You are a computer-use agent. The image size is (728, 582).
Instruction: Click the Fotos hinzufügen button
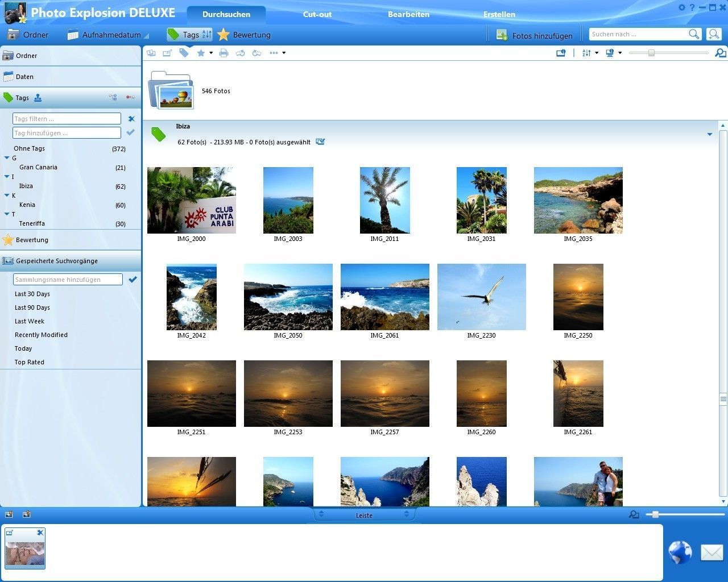534,35
